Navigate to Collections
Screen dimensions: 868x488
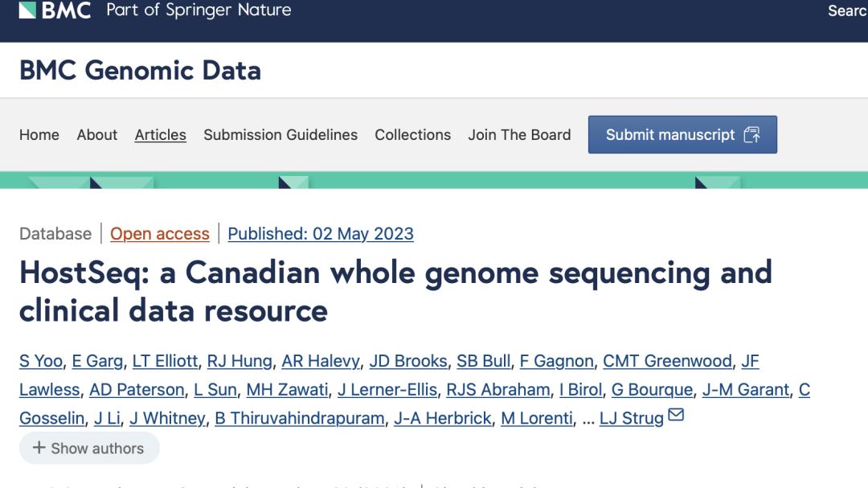click(413, 135)
